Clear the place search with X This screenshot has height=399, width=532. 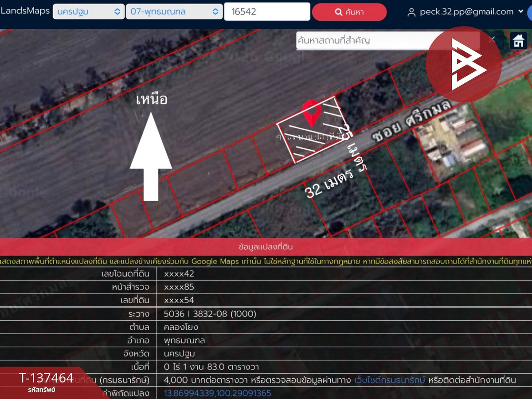(492, 39)
